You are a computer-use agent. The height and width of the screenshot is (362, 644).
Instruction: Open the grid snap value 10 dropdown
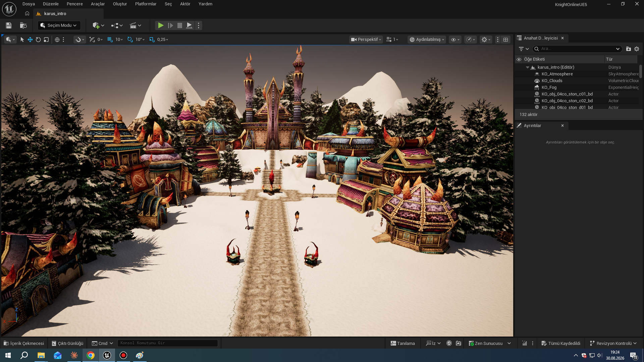coord(119,40)
